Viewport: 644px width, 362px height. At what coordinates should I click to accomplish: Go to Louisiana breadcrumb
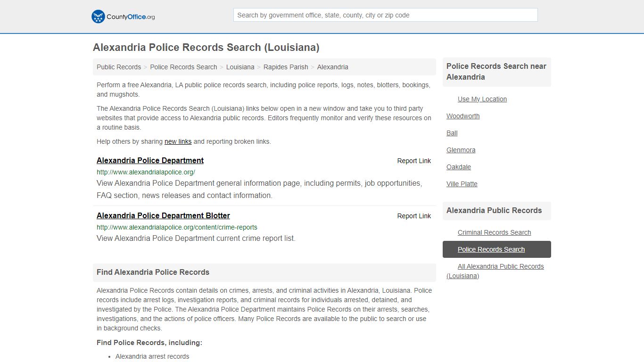point(240,67)
